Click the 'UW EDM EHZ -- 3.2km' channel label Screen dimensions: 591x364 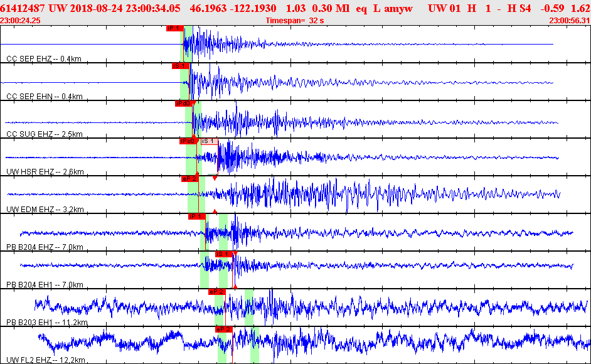(45, 210)
